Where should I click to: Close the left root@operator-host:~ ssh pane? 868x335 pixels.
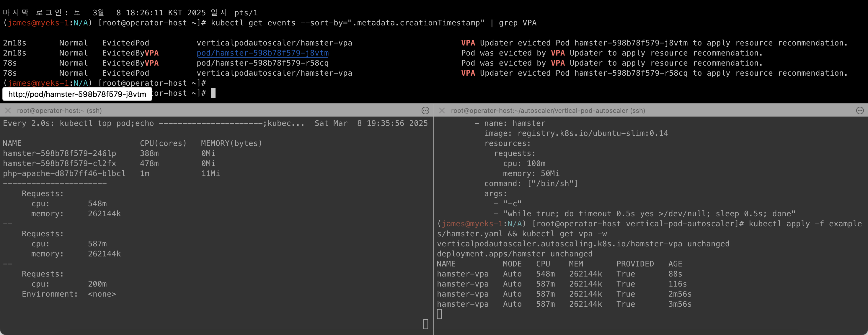tap(8, 110)
